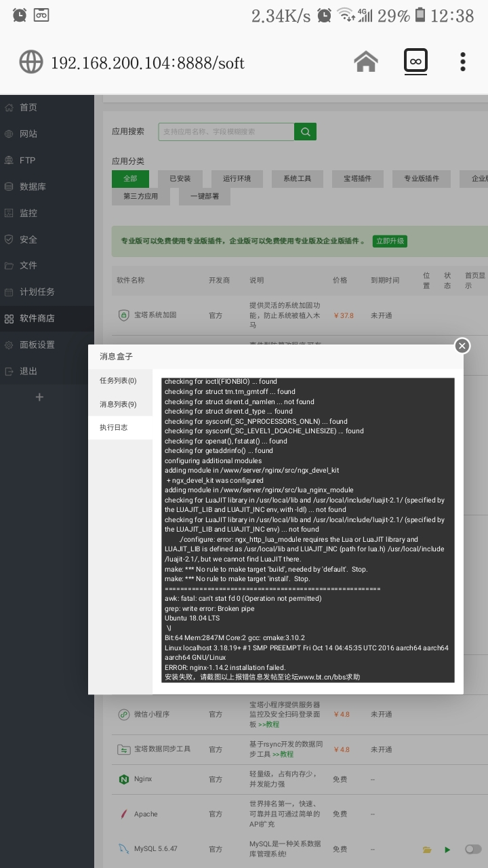Click the Apache feather icon
This screenshot has height=868, width=488.
click(123, 814)
